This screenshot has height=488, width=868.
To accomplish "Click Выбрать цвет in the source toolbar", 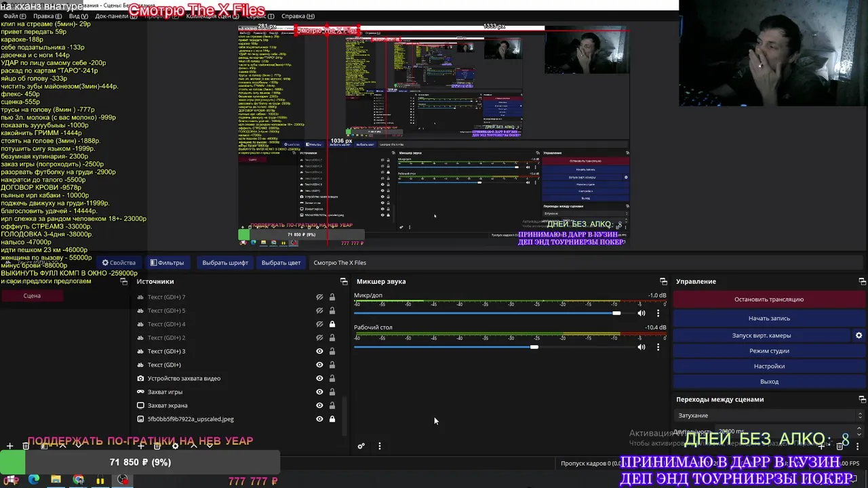I will coord(281,262).
